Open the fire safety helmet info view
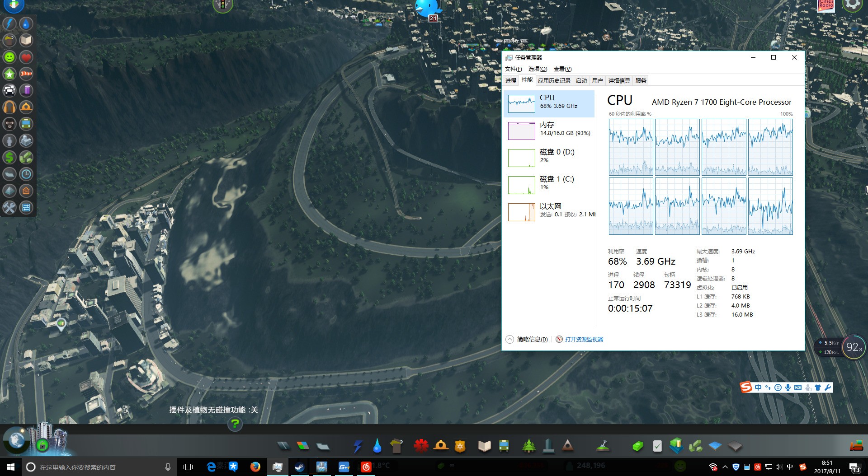The height and width of the screenshot is (476, 868). 26,107
